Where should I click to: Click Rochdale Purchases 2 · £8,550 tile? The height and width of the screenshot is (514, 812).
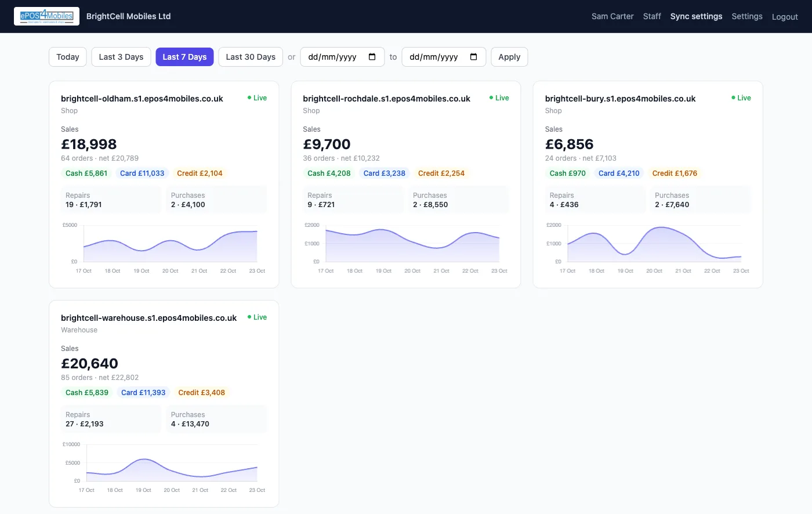[x=458, y=200]
